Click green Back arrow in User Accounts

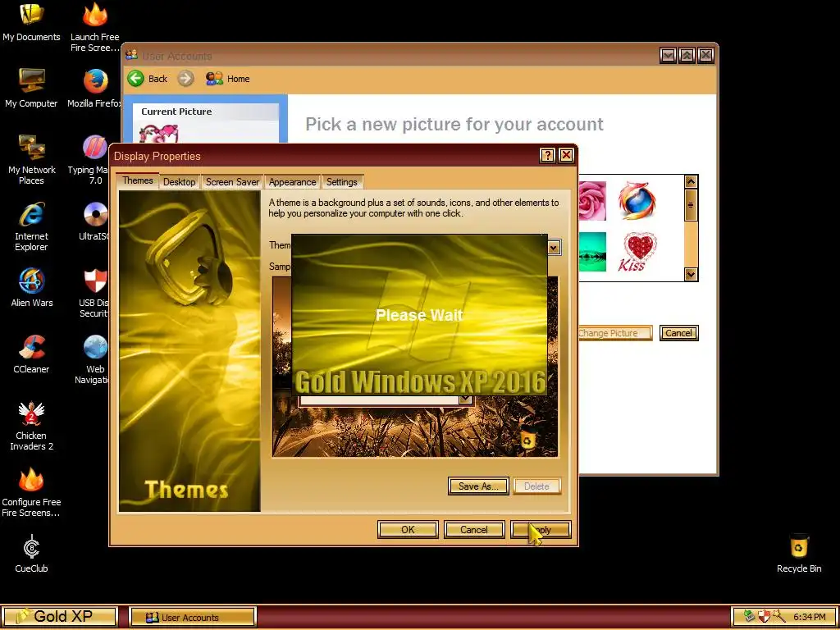135,79
